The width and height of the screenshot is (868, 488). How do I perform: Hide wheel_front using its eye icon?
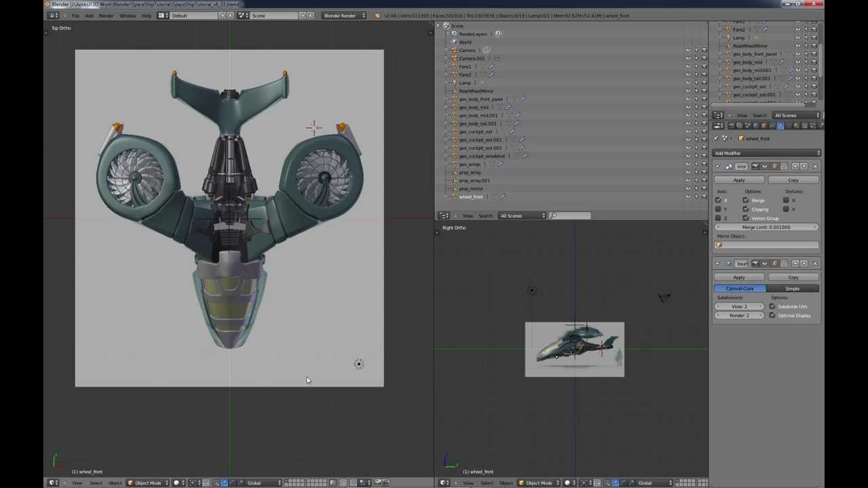[x=688, y=197]
